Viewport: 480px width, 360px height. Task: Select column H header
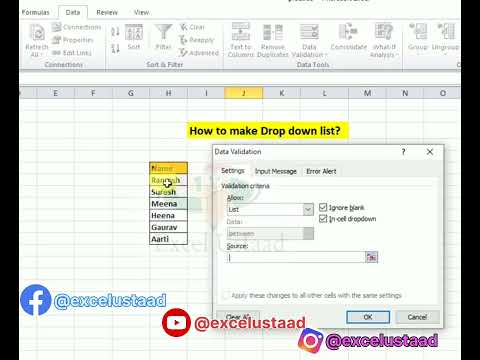click(x=168, y=93)
